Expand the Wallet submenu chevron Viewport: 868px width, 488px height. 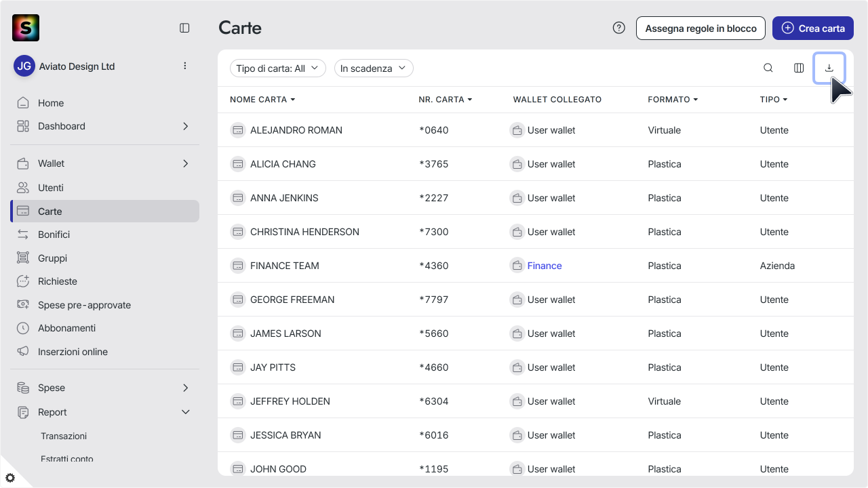pyautogui.click(x=185, y=163)
